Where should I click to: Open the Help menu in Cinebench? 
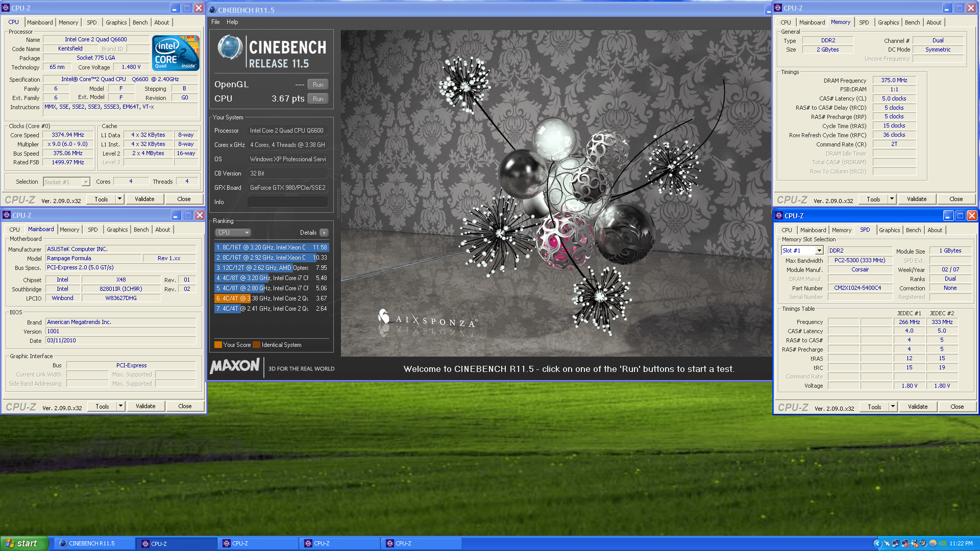[x=232, y=22]
